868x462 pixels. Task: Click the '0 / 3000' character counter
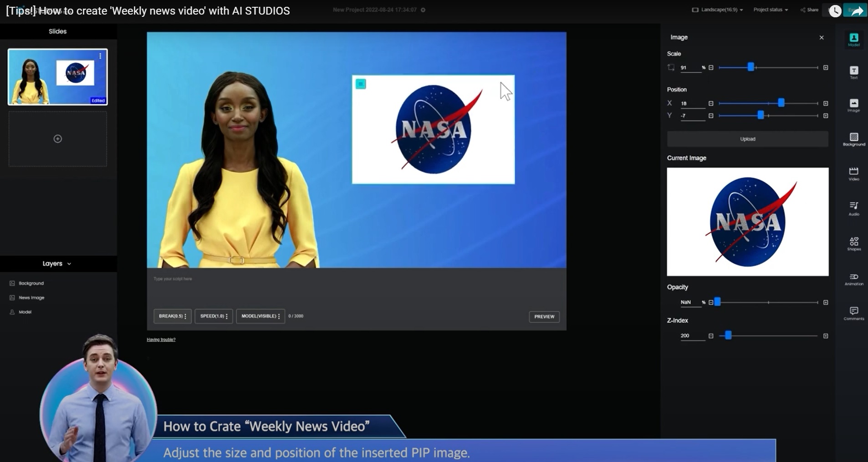click(296, 316)
